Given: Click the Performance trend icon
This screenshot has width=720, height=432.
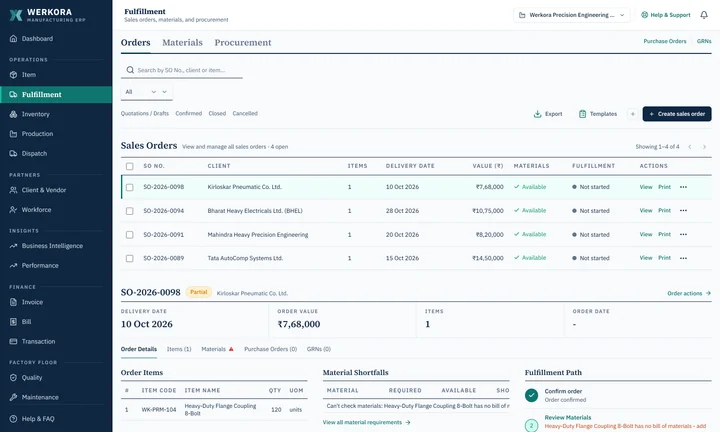Looking at the screenshot, I should [x=13, y=265].
